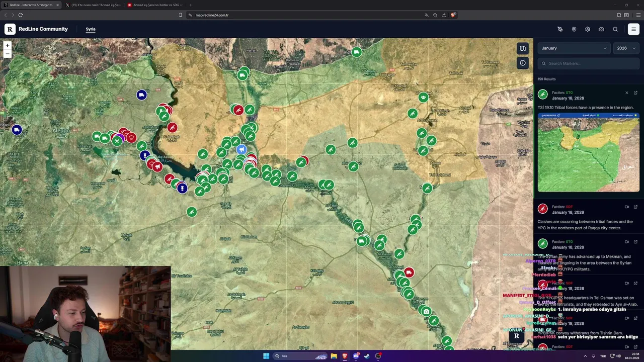Click the tribal forces STG faction icon
This screenshot has height=362, width=644.
click(542, 95)
